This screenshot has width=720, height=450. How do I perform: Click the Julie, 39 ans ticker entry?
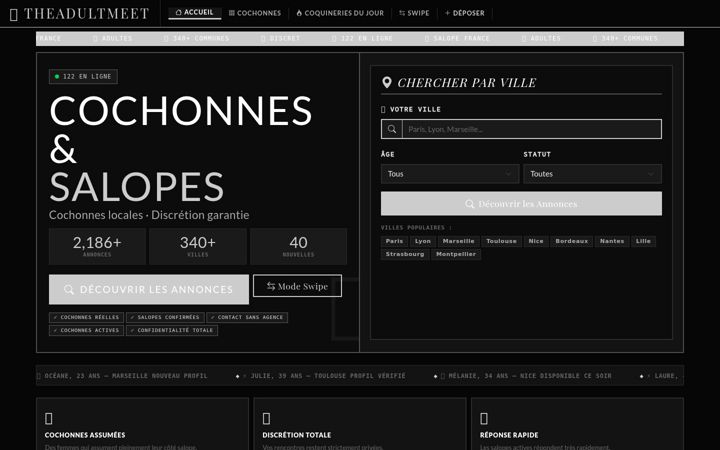pos(324,376)
